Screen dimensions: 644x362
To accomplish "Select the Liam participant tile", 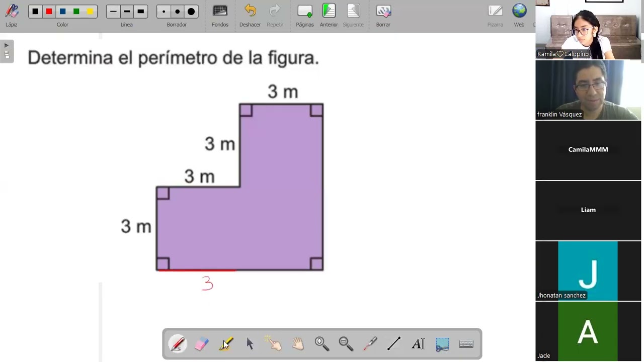I will tap(588, 211).
